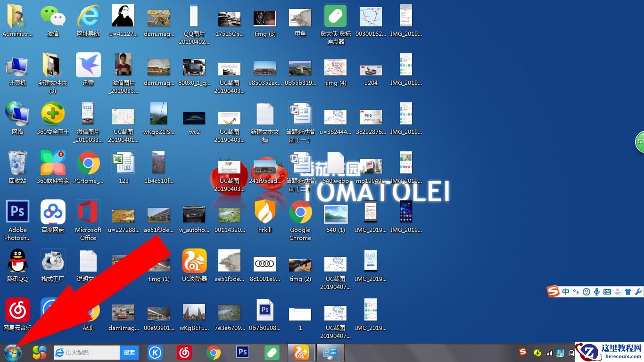The image size is (644, 362).
Task: Toggle the Sogou soft keyboard
Action: 607,291
